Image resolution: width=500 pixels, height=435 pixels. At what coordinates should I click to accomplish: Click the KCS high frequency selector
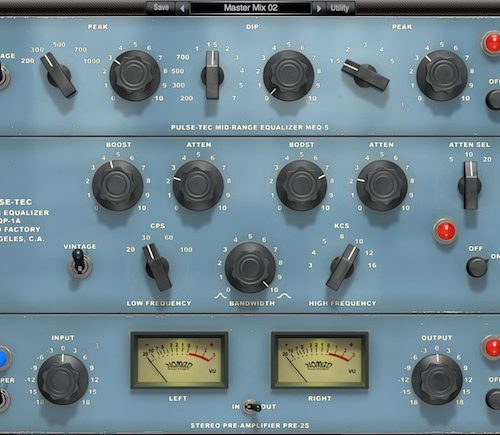tap(343, 267)
